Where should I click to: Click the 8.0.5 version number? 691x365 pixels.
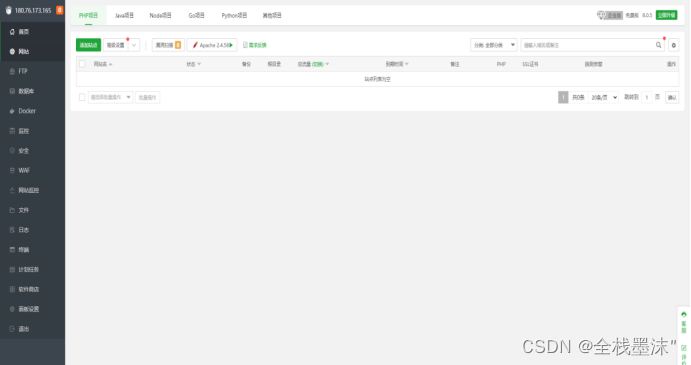647,15
